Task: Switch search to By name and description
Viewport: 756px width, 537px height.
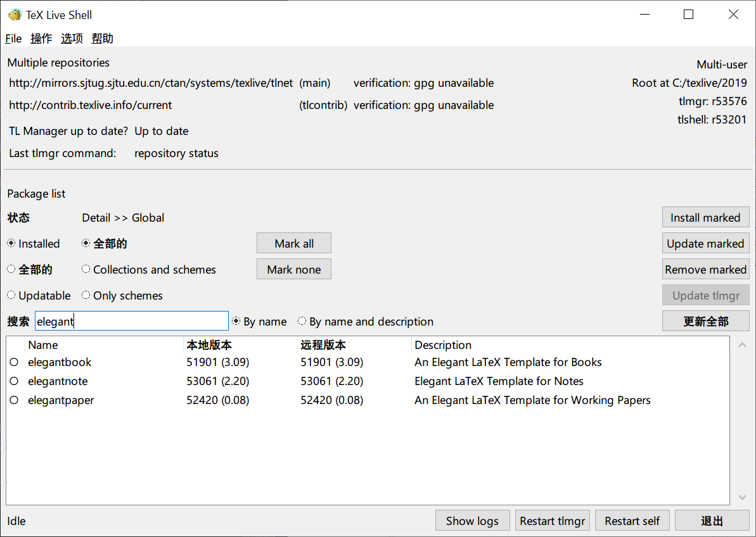Action: coord(302,322)
